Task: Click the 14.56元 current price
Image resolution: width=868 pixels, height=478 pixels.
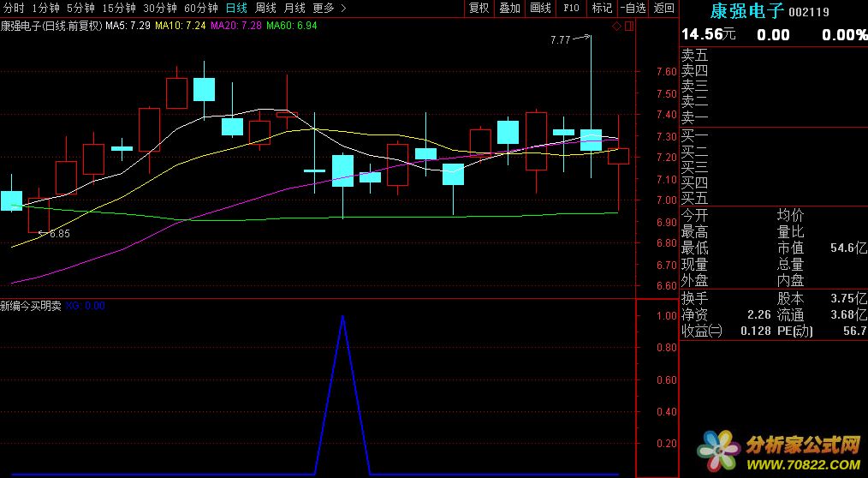Action: pyautogui.click(x=709, y=34)
